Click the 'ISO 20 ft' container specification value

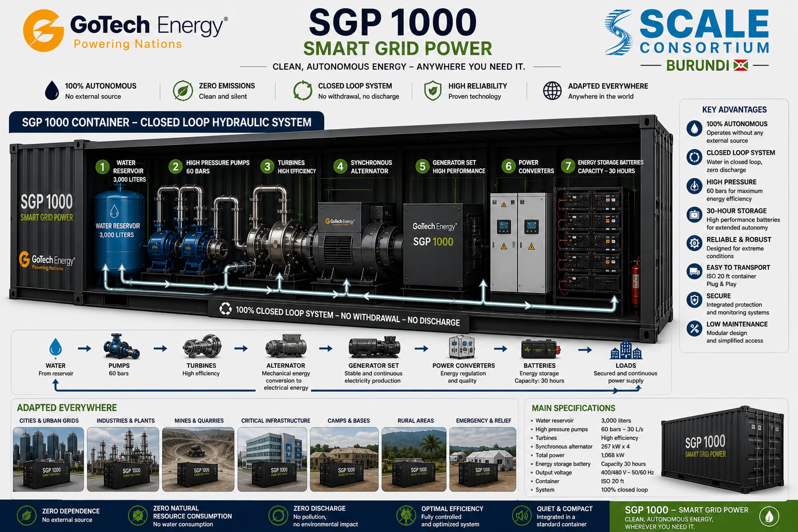pyautogui.click(x=613, y=481)
